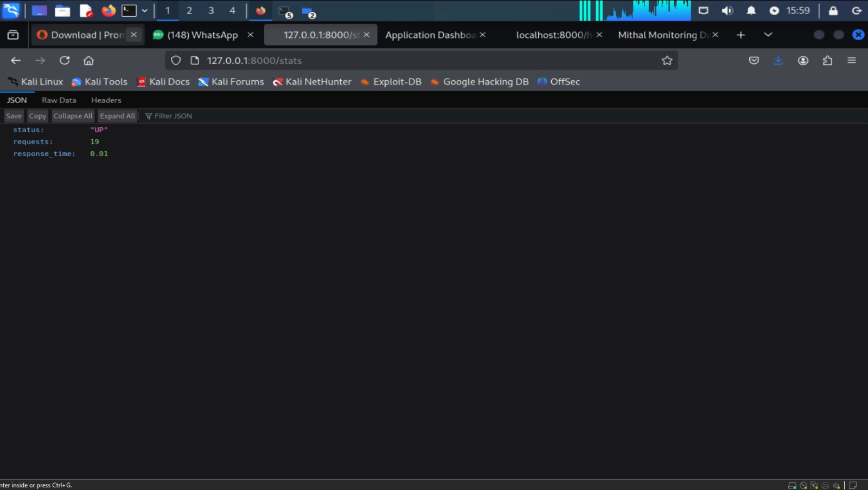Select the Firefox window in taskbar
The height and width of the screenshot is (490, 868).
(x=261, y=10)
